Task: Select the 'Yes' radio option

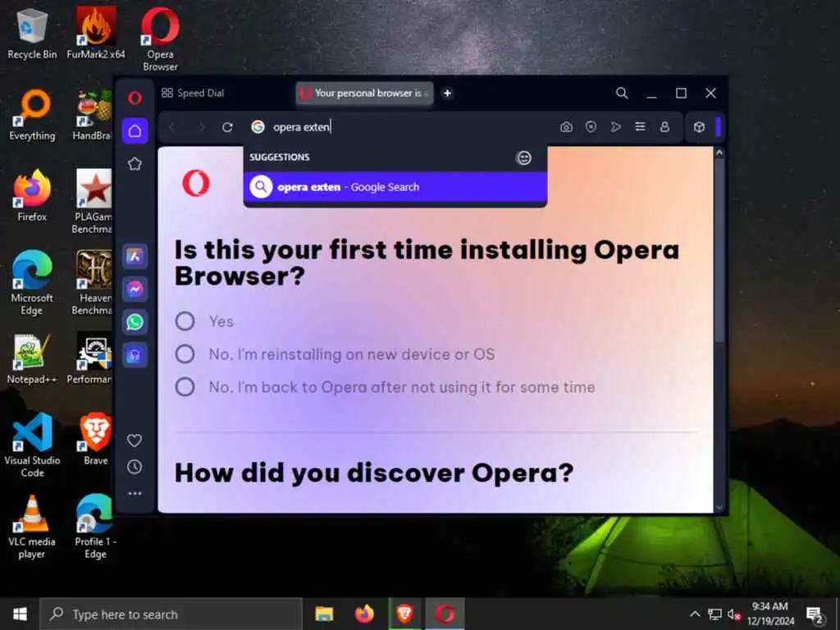Action: coord(185,322)
